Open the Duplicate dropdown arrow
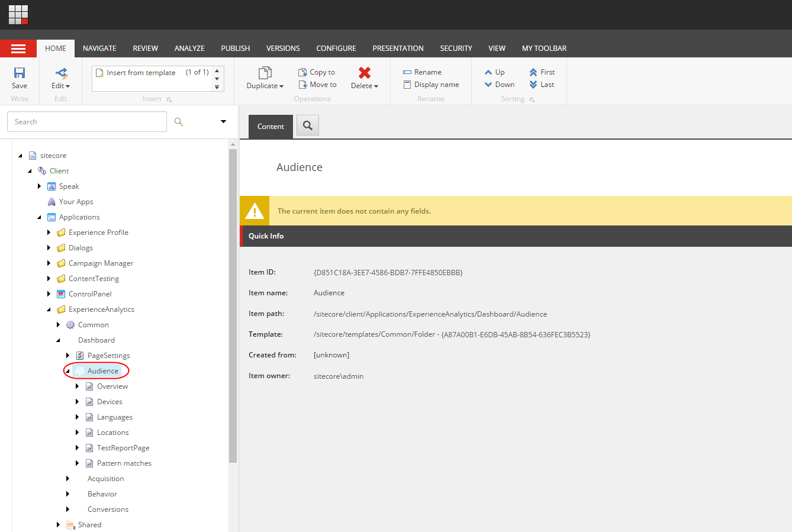 pos(282,86)
